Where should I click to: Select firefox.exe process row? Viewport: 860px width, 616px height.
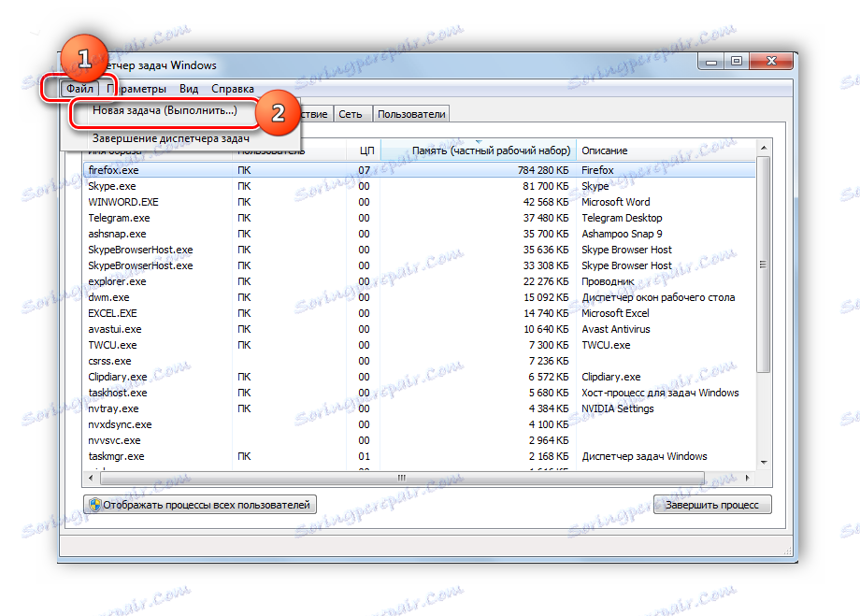click(420, 170)
